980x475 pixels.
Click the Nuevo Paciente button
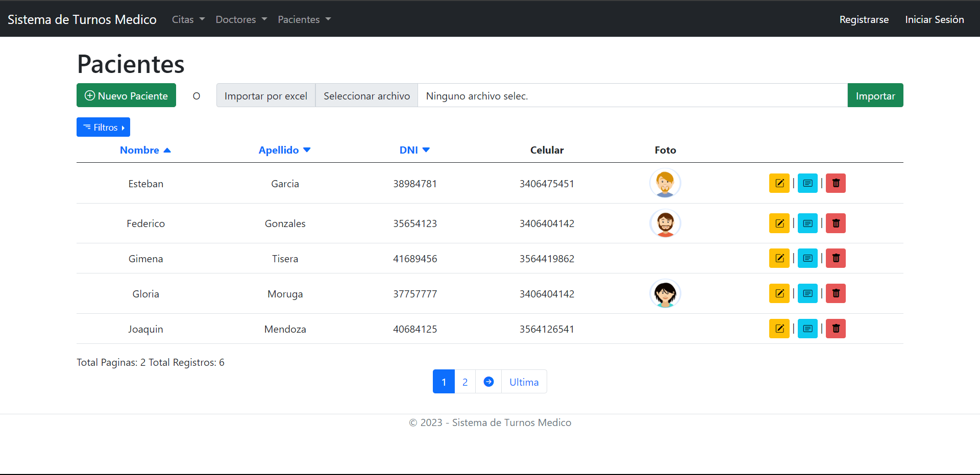(x=126, y=96)
